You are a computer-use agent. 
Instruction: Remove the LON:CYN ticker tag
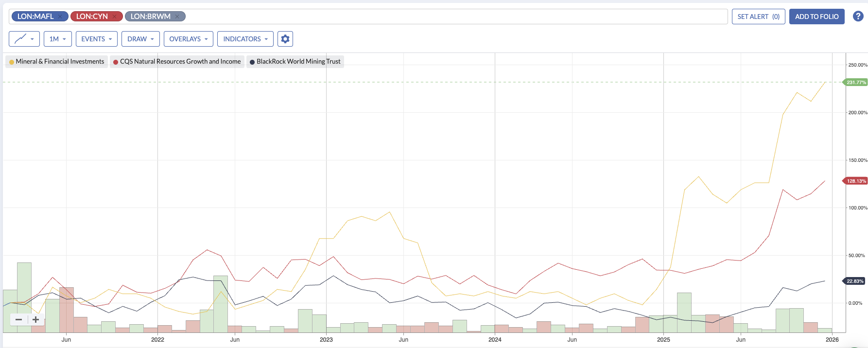(x=115, y=17)
